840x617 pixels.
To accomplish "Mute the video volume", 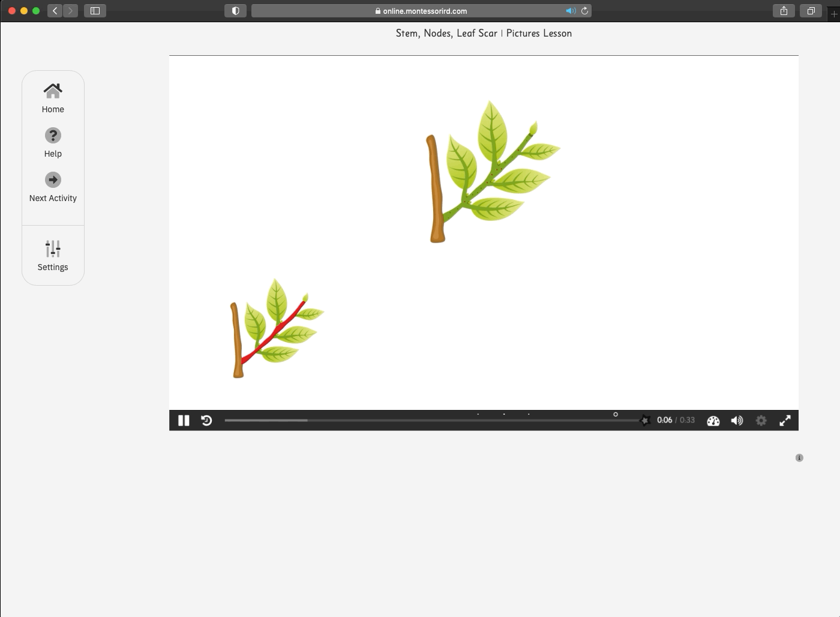I will tap(737, 421).
